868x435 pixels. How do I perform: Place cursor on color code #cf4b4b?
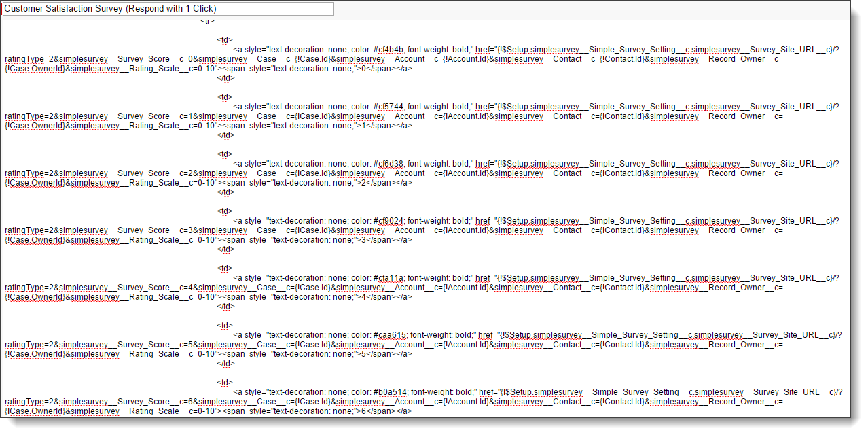[388, 50]
